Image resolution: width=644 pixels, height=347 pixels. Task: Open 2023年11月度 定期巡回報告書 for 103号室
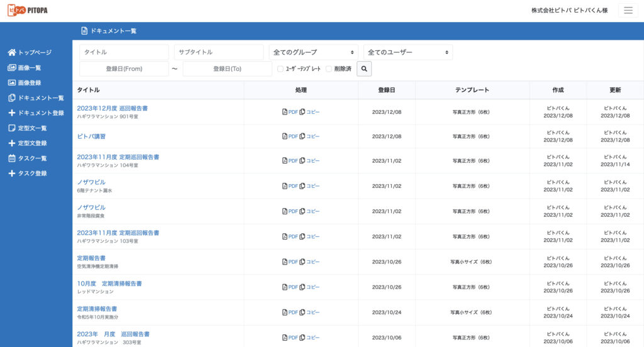tap(118, 233)
